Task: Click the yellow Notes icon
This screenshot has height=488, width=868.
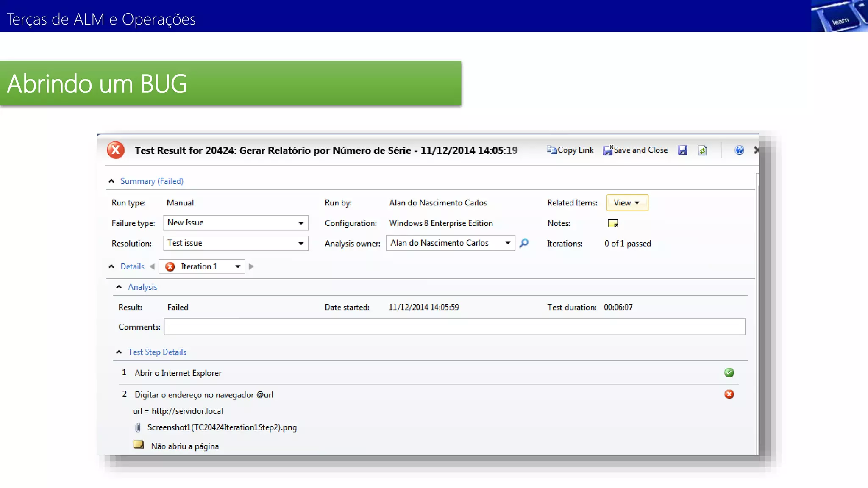Action: point(613,223)
